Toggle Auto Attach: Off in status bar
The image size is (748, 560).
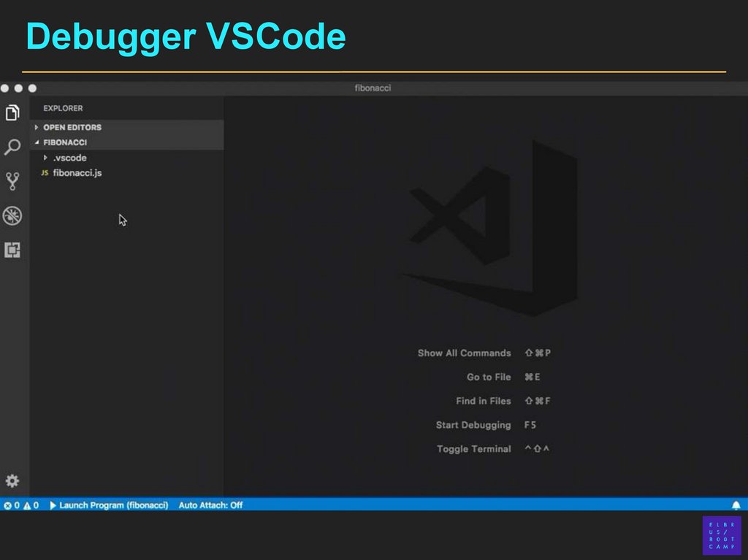click(x=210, y=505)
